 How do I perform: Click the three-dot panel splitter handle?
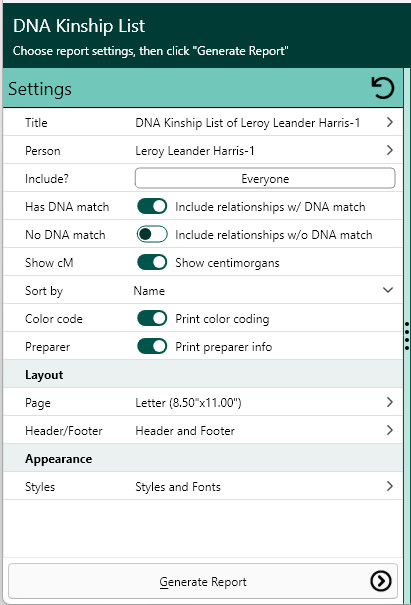tap(407, 335)
